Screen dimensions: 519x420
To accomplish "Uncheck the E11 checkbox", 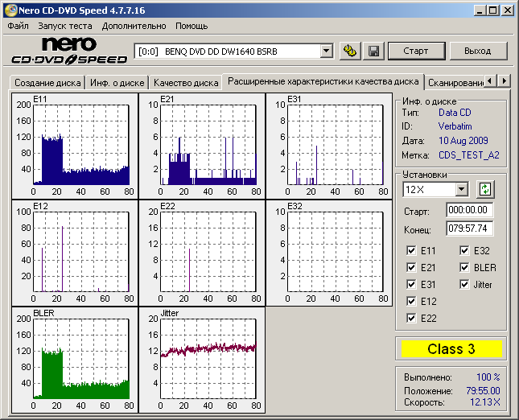I will coord(413,250).
